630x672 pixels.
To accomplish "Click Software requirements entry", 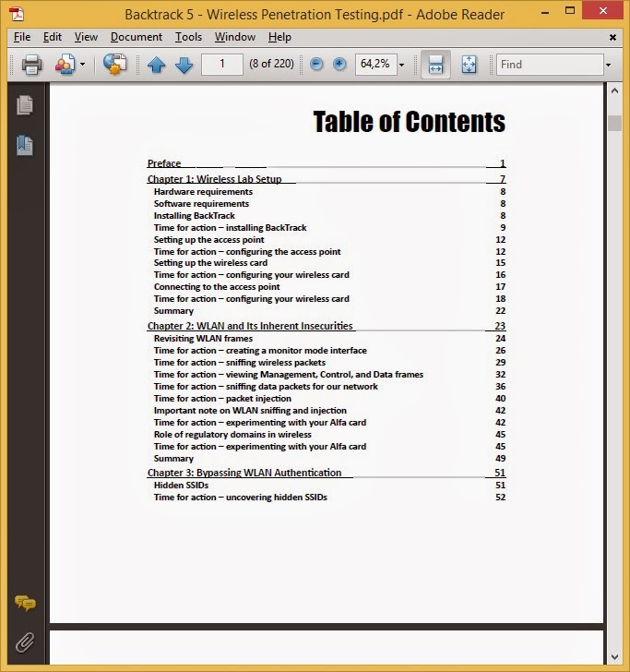I will 201,204.
